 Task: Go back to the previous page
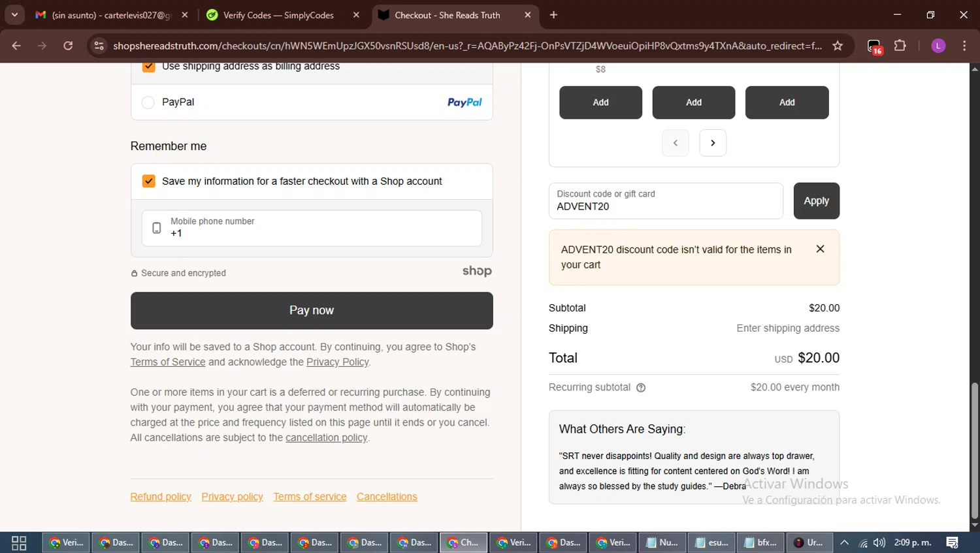[x=16, y=46]
